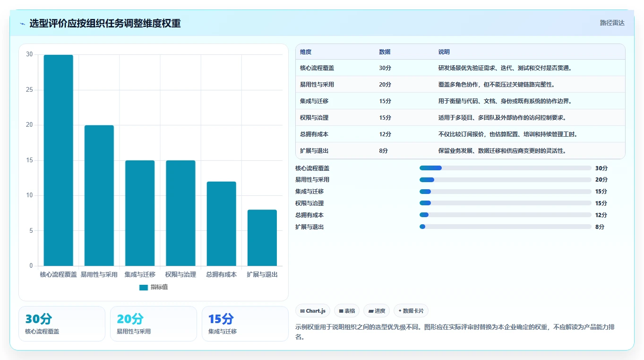
Task: Open the 15分 集成与迁移 data card
Action: coord(245,324)
